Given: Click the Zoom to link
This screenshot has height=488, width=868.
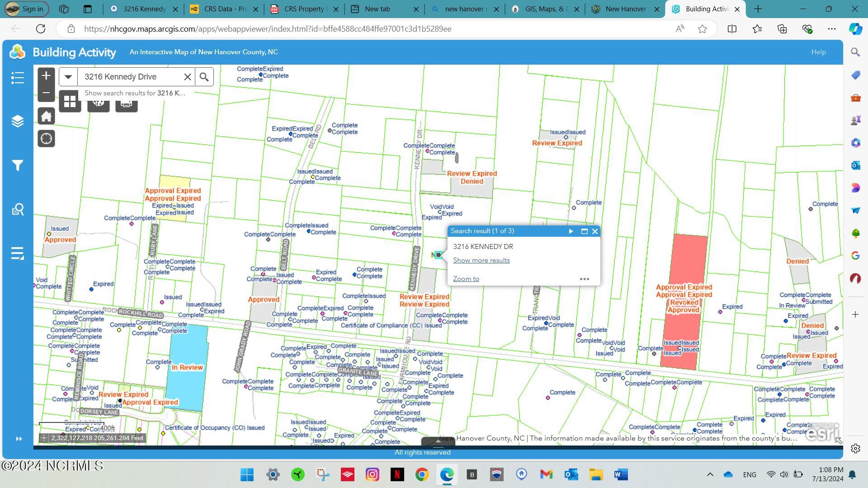Looking at the screenshot, I should 466,279.
